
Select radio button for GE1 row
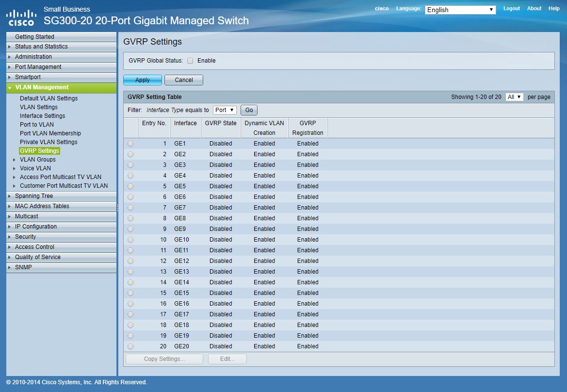coord(130,144)
